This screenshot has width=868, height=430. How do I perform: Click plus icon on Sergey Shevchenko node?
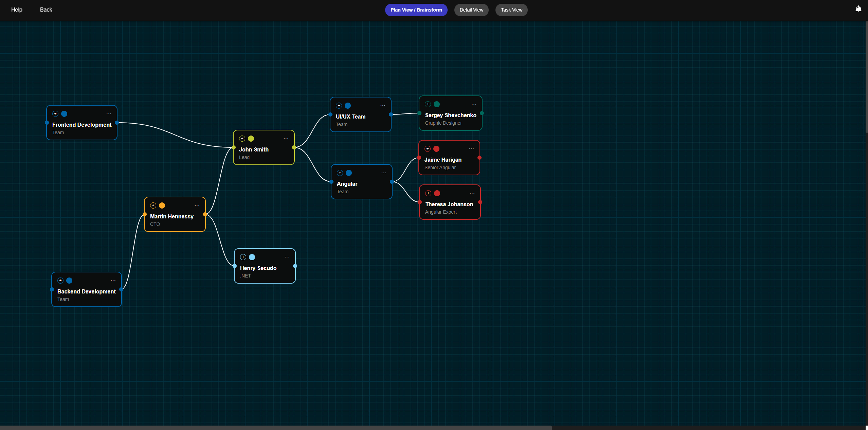[428, 104]
